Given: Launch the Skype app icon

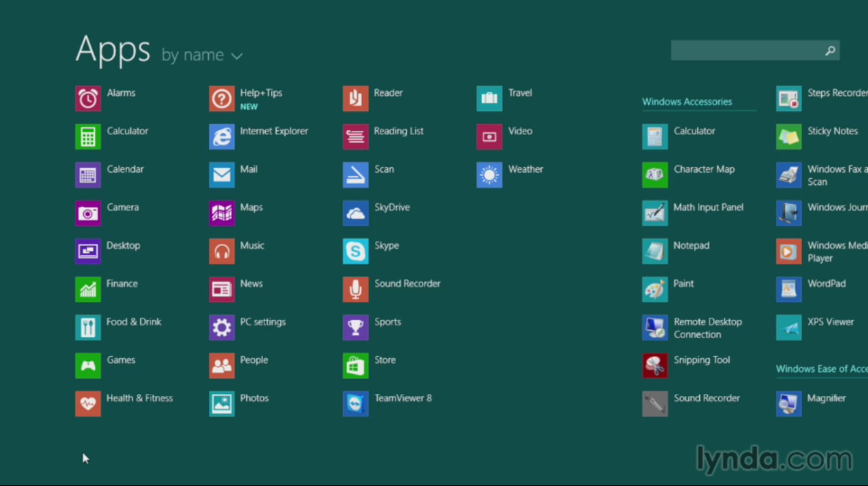Looking at the screenshot, I should coord(356,251).
